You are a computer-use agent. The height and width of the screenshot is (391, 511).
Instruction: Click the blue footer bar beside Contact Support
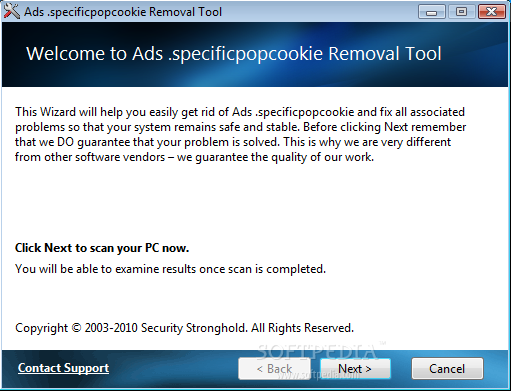pyautogui.click(x=173, y=369)
